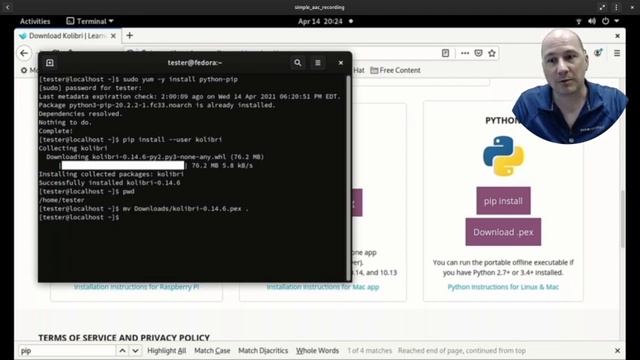
Task: Open a new browser tab
Action: coord(129,36)
